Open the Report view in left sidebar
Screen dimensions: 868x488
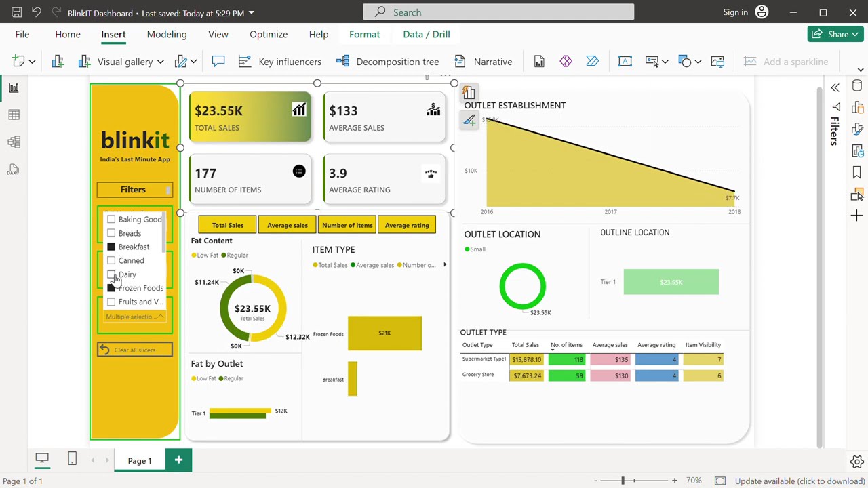coord(14,87)
